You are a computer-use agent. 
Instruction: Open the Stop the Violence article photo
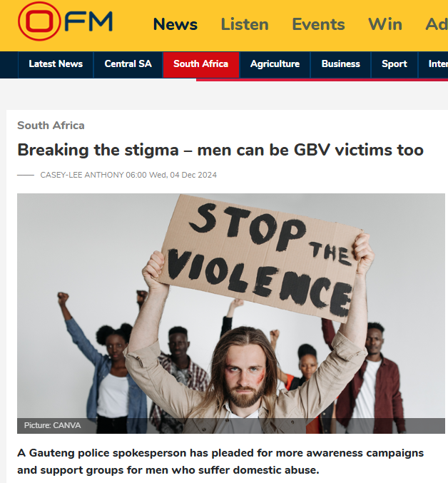click(231, 313)
